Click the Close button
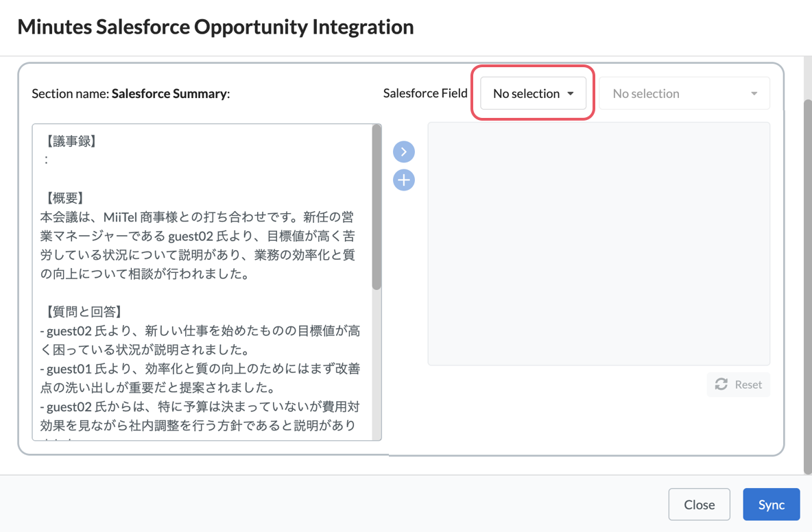 (x=699, y=505)
